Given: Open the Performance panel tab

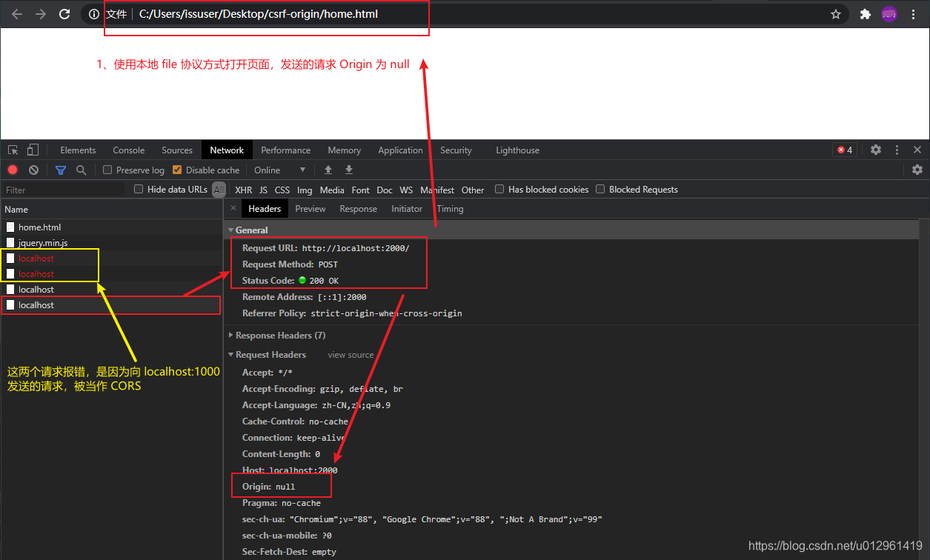Looking at the screenshot, I should (x=286, y=150).
